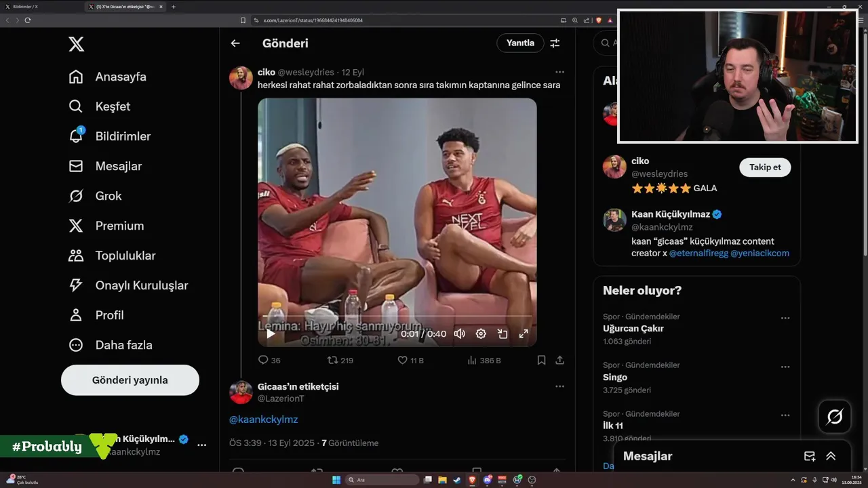The height and width of the screenshot is (488, 868).
Task: Click the search field on X
Action: [606, 43]
